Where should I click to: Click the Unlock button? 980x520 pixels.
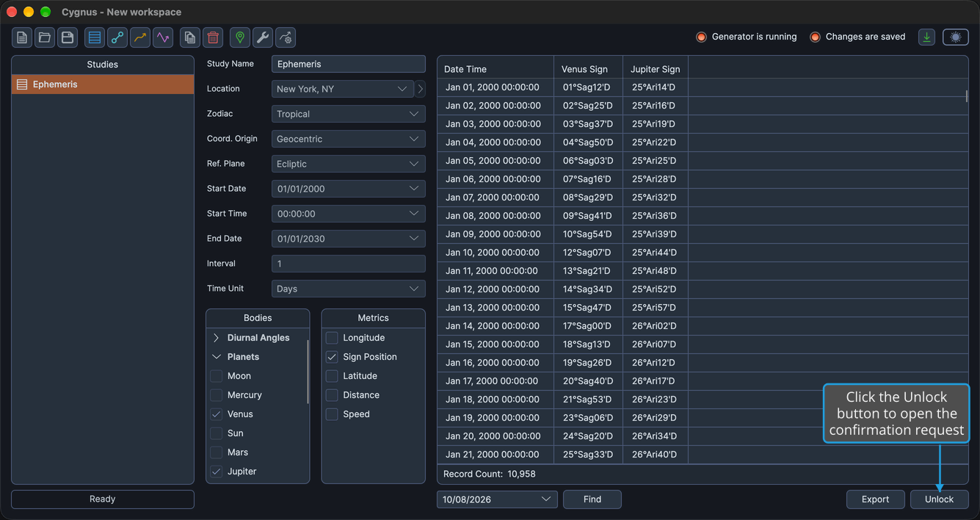940,499
